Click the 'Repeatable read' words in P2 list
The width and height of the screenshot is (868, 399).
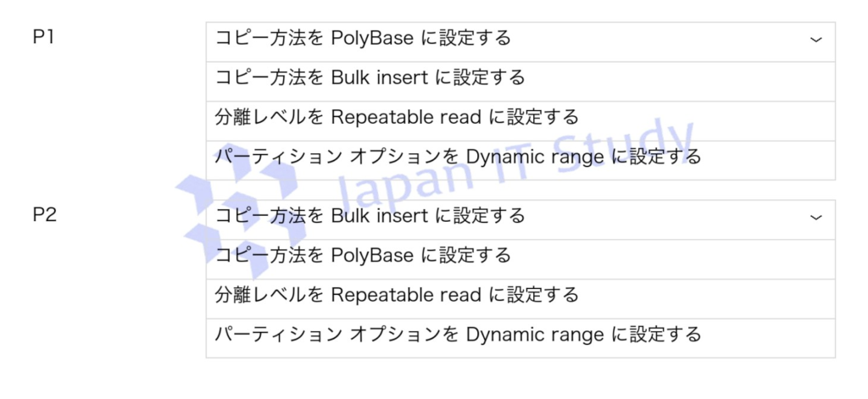[406, 296]
